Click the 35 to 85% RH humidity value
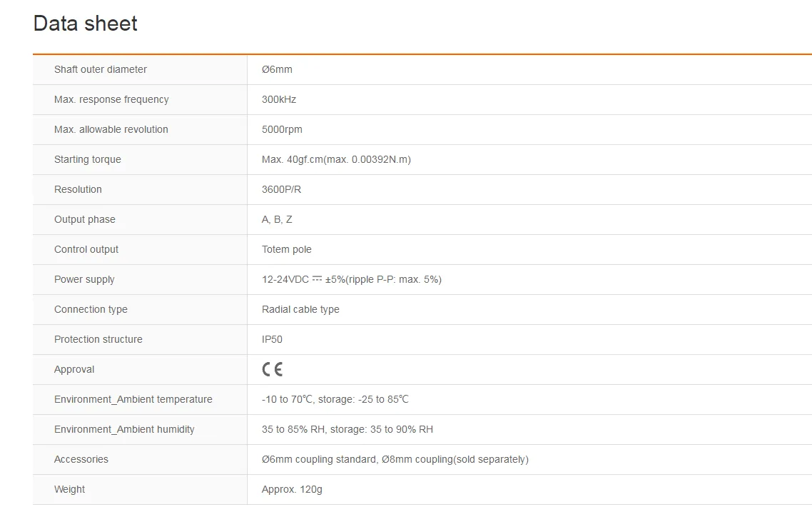 pos(347,429)
